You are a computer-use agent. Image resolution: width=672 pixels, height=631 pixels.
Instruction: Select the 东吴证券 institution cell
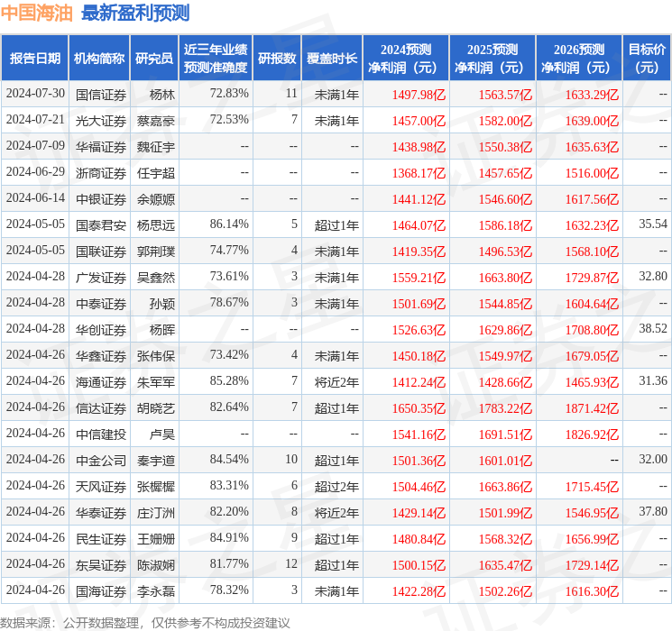pos(101,564)
